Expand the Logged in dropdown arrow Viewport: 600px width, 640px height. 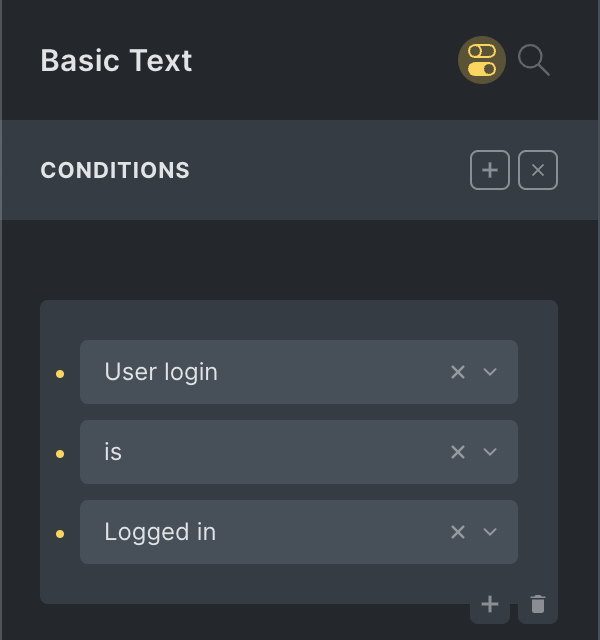(490, 532)
